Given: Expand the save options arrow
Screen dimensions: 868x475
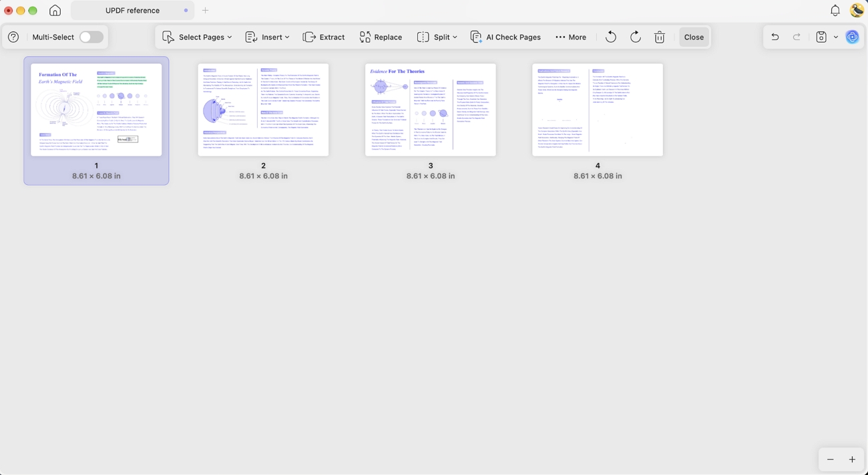Looking at the screenshot, I should (836, 37).
